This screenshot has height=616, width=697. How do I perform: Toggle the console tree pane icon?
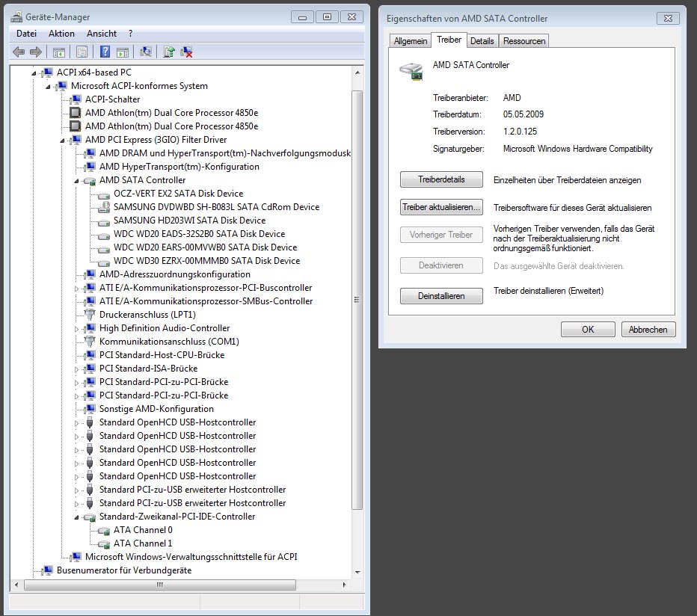click(x=58, y=52)
